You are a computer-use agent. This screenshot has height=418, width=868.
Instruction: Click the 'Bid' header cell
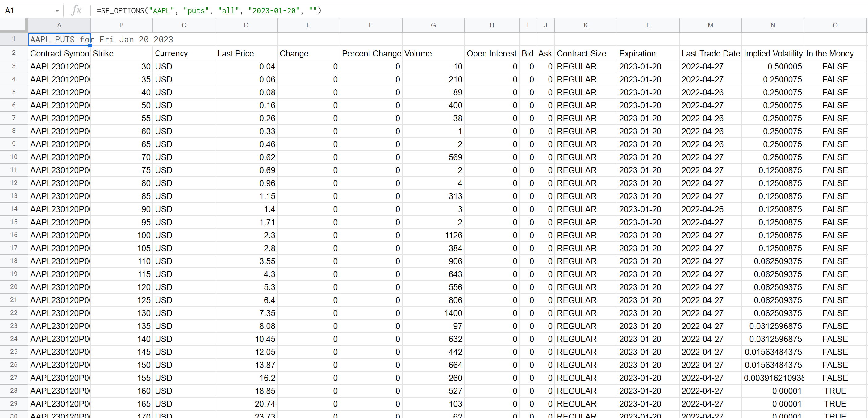click(x=527, y=53)
